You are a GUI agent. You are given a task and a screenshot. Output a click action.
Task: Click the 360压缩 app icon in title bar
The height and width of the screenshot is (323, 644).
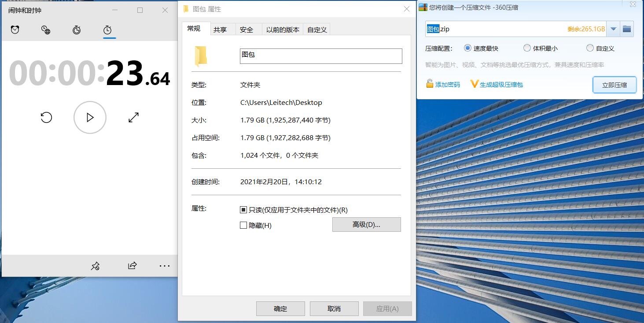423,7
